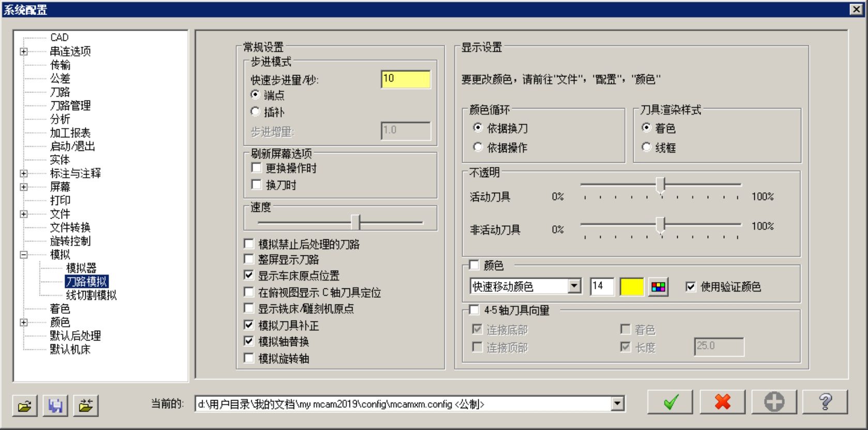This screenshot has height=430, width=868.
Task: Select 着色 tool render style
Action: [646, 128]
